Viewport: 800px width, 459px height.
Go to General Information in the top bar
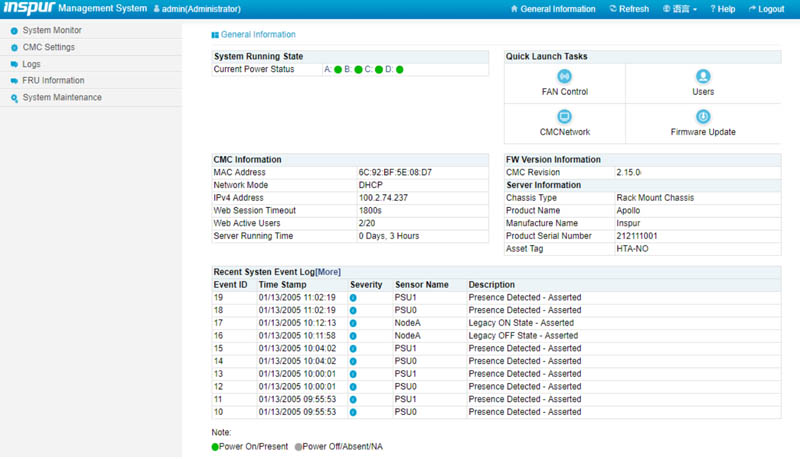552,9
